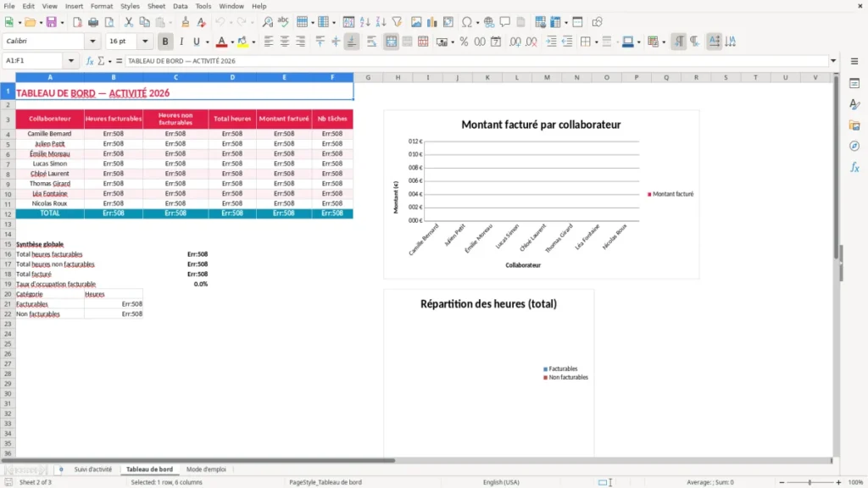Select row header 12

(8, 214)
